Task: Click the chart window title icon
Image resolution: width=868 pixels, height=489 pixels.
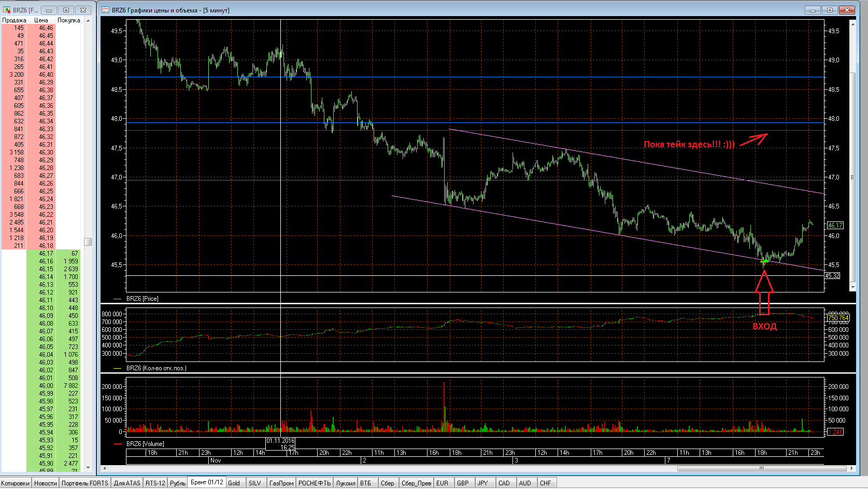Action: (x=106, y=10)
